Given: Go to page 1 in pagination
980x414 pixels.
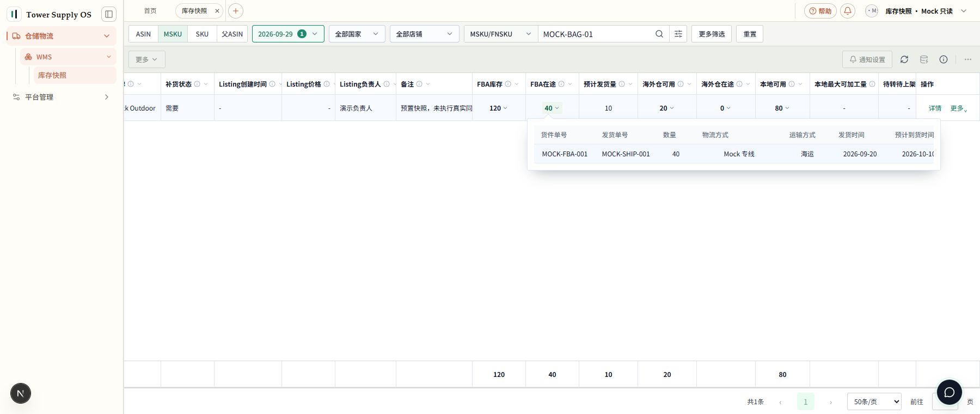Looking at the screenshot, I should (x=806, y=401).
